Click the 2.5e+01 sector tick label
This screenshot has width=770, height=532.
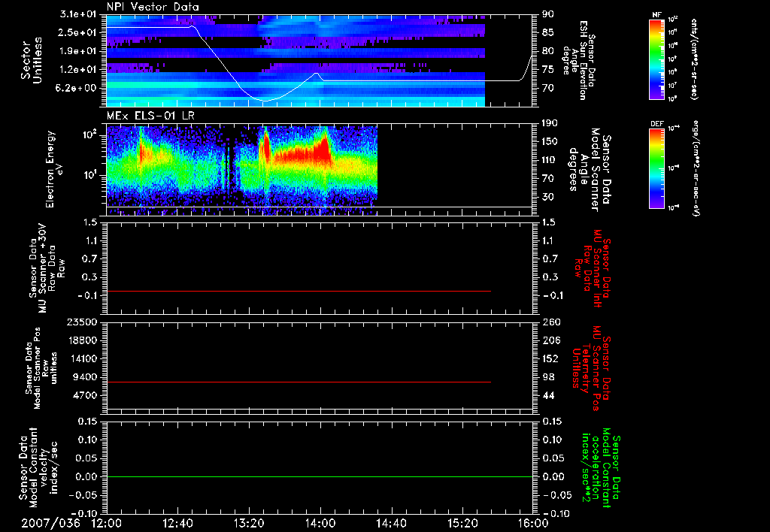click(x=77, y=32)
